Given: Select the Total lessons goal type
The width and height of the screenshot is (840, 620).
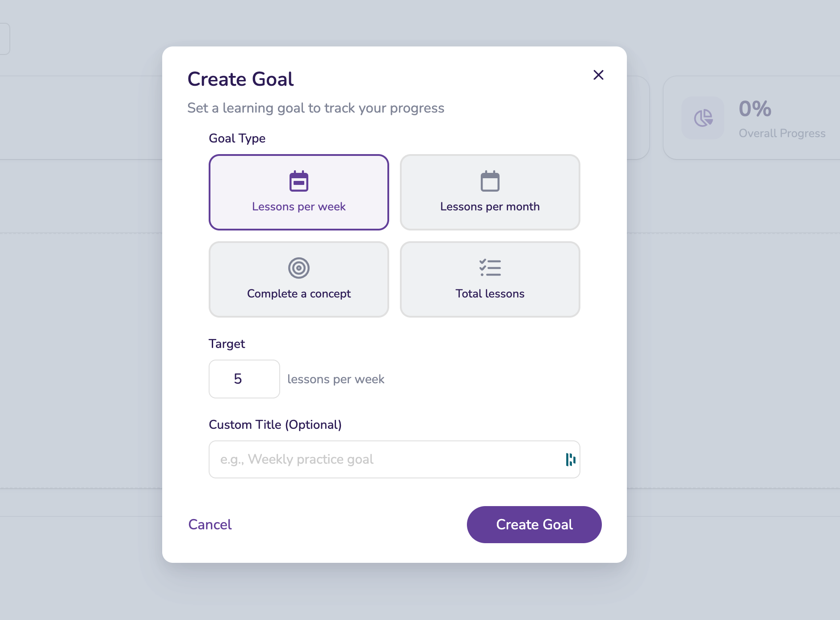Looking at the screenshot, I should point(490,279).
